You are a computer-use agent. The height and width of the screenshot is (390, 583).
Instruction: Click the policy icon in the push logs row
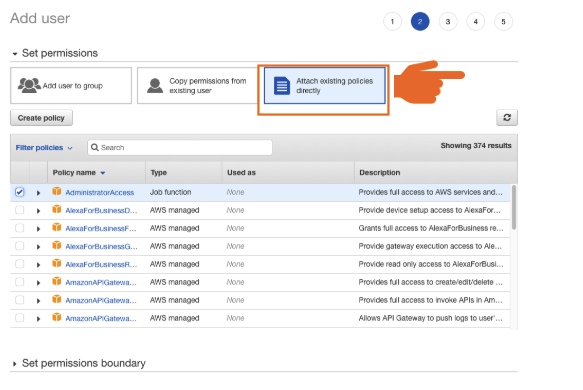(x=57, y=317)
